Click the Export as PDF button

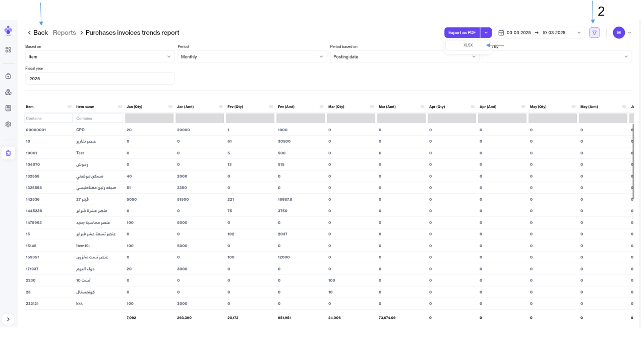461,33
